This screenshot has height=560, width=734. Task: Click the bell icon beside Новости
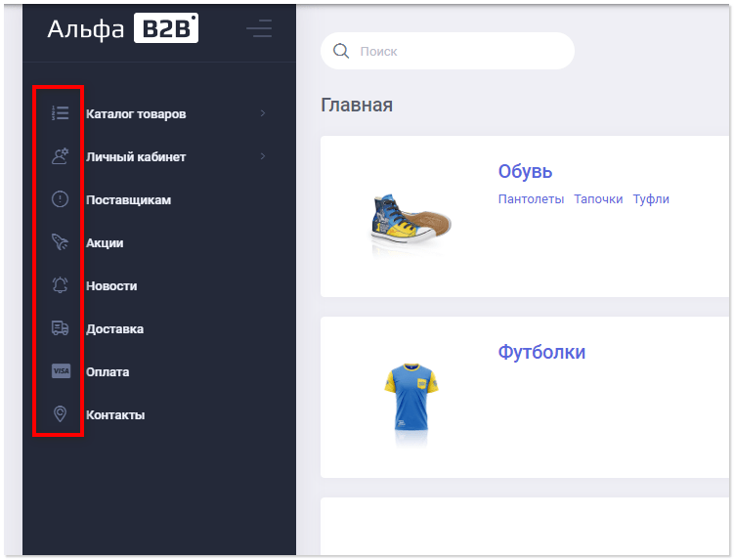pyautogui.click(x=60, y=285)
